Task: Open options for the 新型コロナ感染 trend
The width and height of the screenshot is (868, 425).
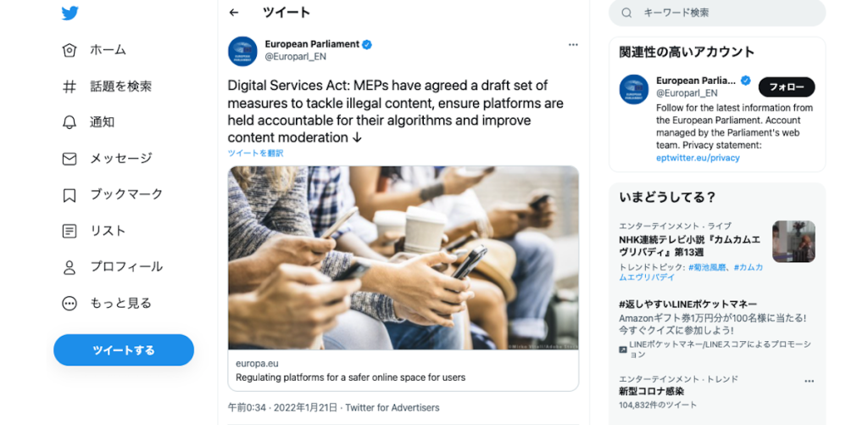Action: pos(809,381)
